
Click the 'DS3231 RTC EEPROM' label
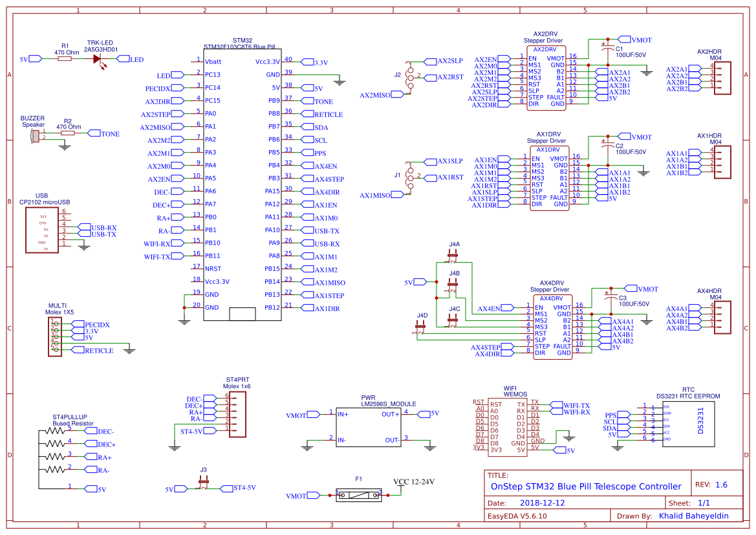coord(687,396)
